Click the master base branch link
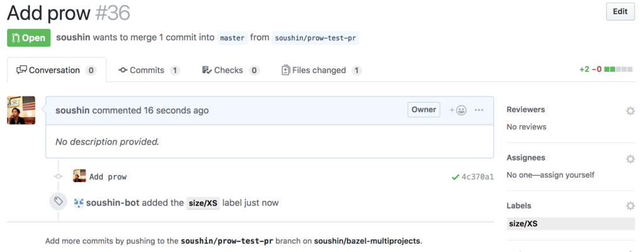 pyautogui.click(x=233, y=38)
